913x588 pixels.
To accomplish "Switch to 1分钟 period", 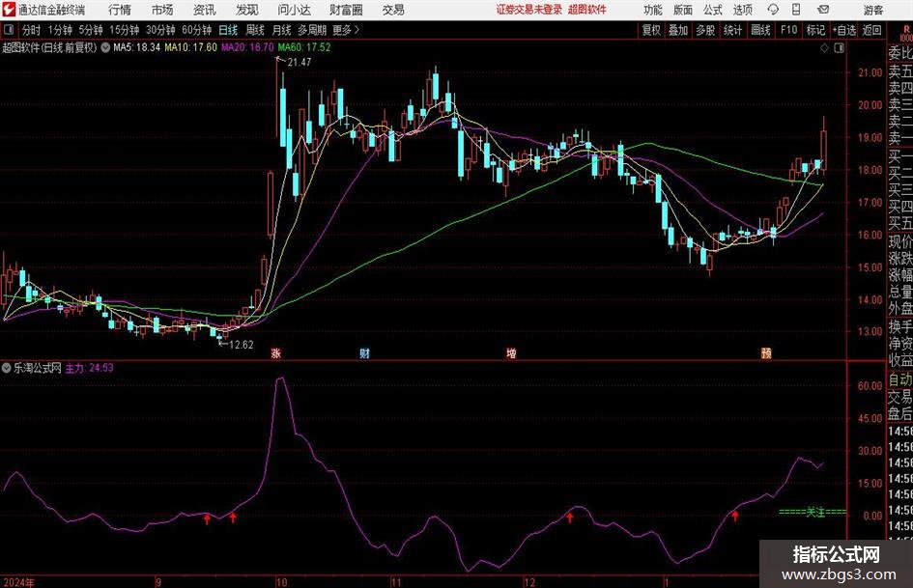I will coord(60,30).
